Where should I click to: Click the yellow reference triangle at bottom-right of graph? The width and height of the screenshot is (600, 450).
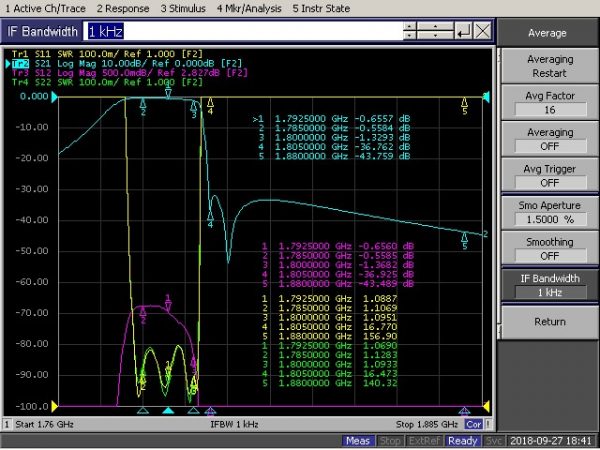point(487,406)
